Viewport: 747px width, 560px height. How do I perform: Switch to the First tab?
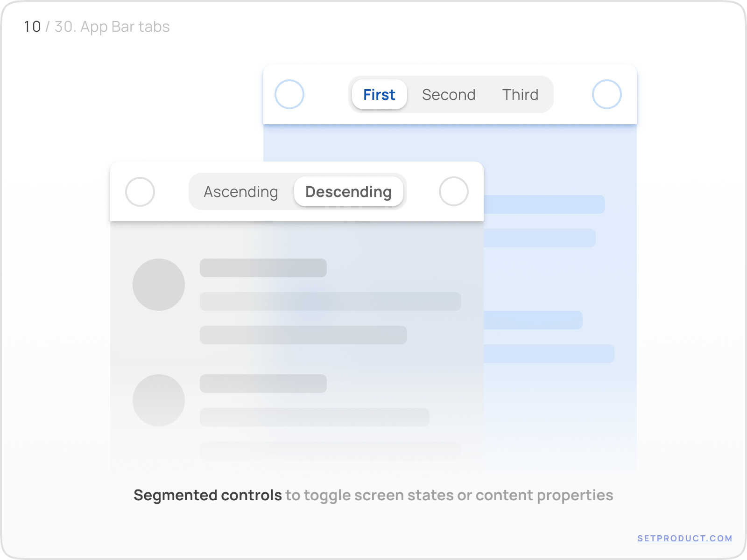coord(379,94)
